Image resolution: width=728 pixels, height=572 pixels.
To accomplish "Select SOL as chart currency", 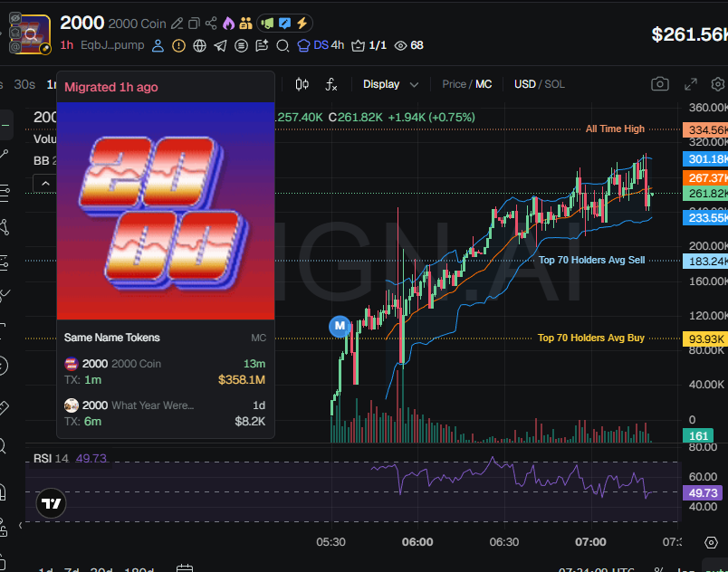I will click(x=554, y=84).
